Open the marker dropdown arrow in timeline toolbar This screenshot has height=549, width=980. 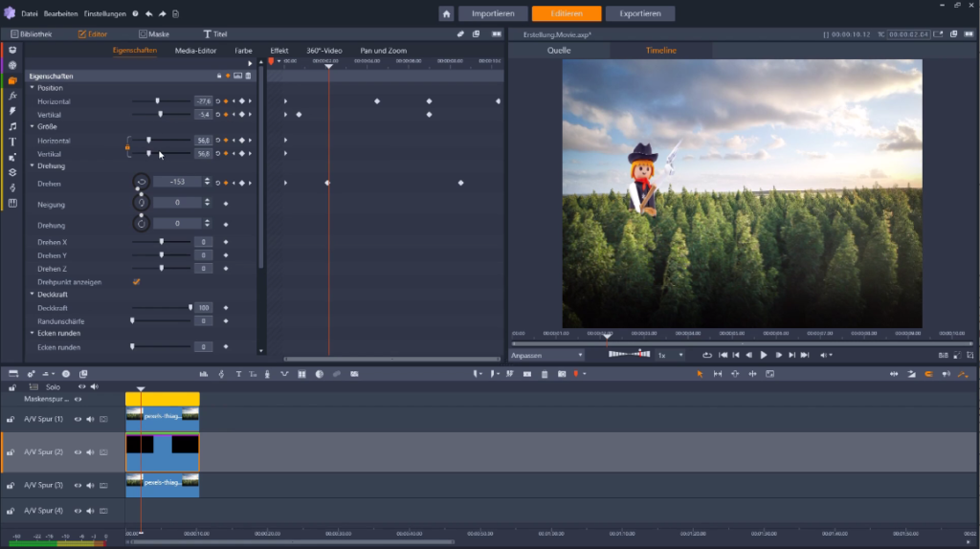(585, 374)
